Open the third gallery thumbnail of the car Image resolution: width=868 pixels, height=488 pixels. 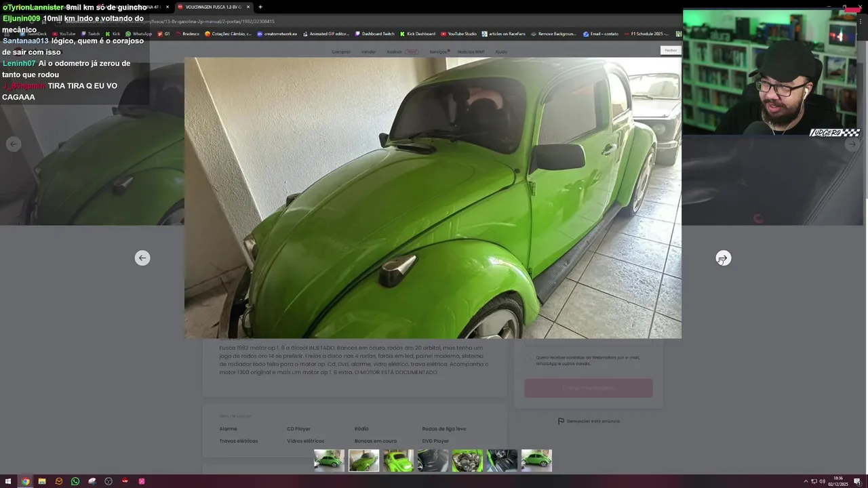pyautogui.click(x=398, y=460)
